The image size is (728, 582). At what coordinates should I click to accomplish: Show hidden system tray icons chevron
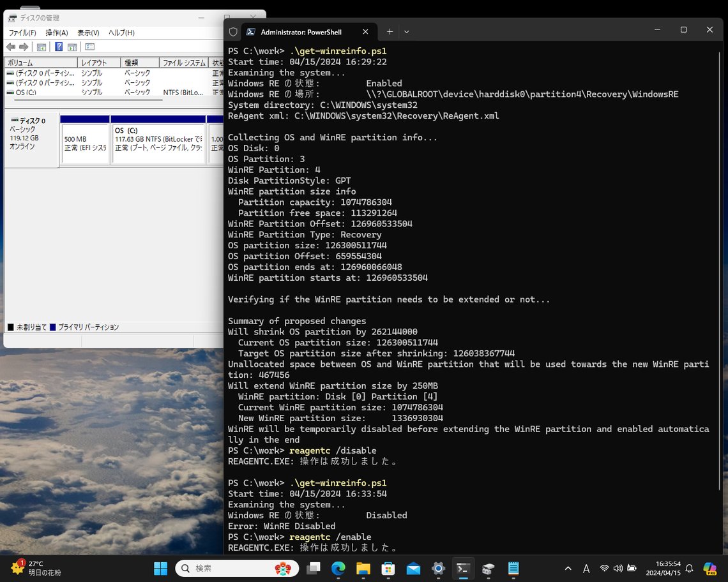click(568, 568)
